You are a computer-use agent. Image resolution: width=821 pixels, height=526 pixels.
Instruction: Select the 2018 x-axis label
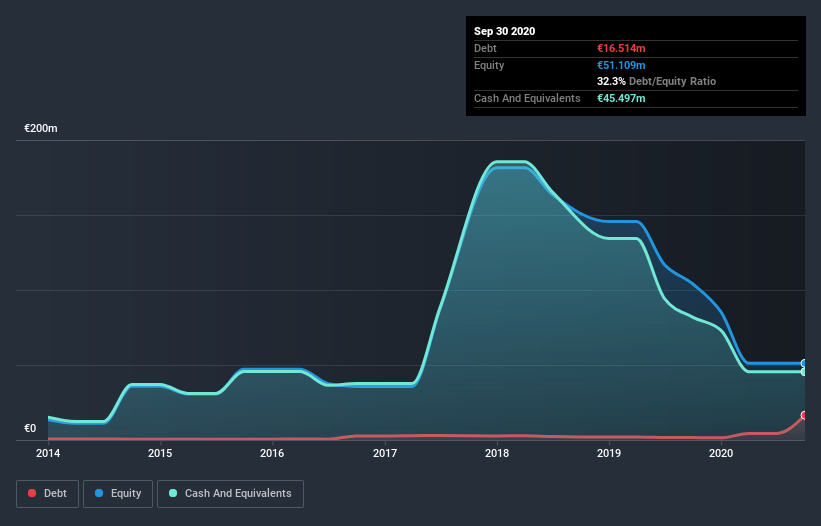[497, 453]
